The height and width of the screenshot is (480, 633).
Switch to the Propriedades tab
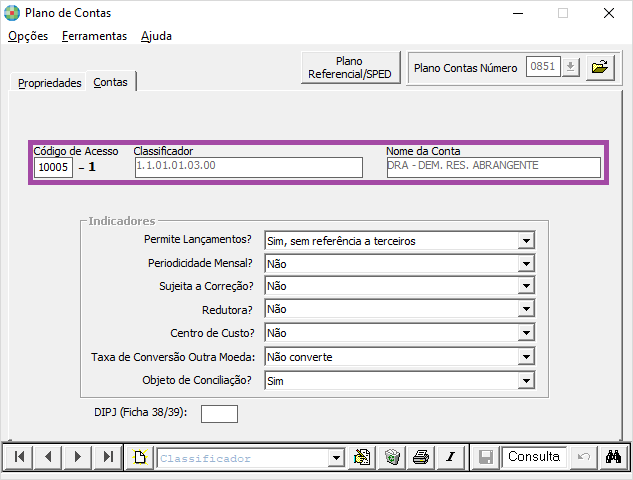[49, 83]
